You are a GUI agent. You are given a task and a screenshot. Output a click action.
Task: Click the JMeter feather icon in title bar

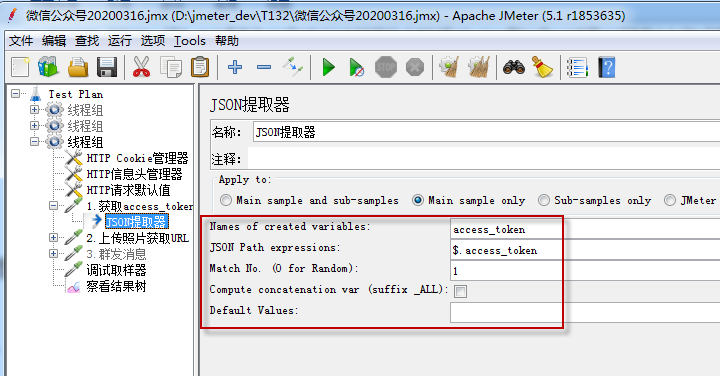pos(12,15)
